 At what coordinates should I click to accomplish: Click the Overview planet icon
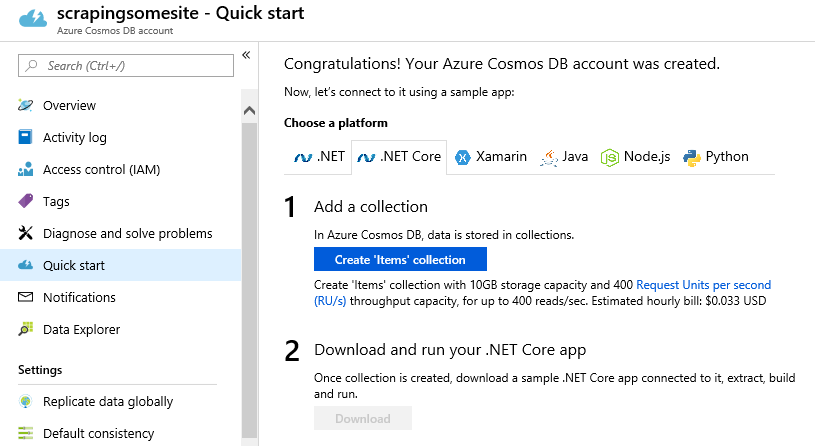click(x=25, y=105)
